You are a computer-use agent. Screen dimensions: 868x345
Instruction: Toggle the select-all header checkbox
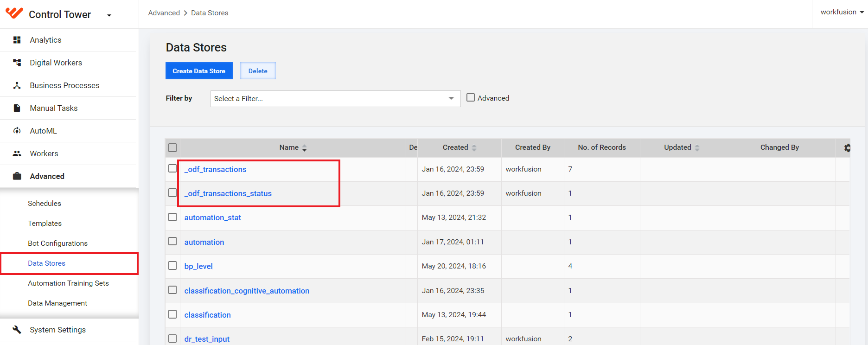pyautogui.click(x=172, y=148)
